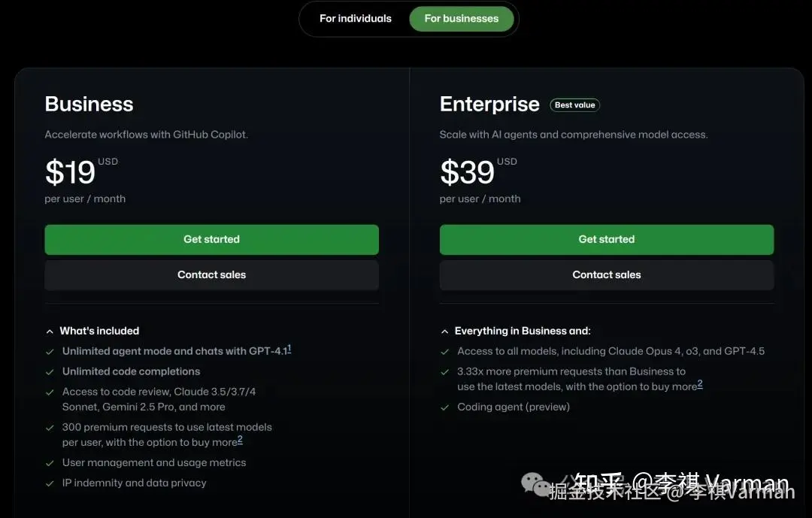Contact sales for the Enterprise plan

click(606, 274)
